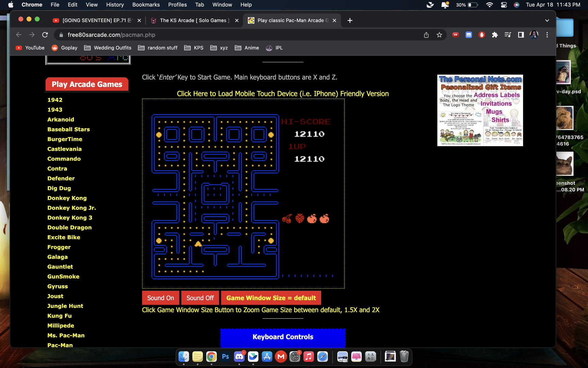
Task: Open the Frogger game link
Action: click(x=59, y=247)
